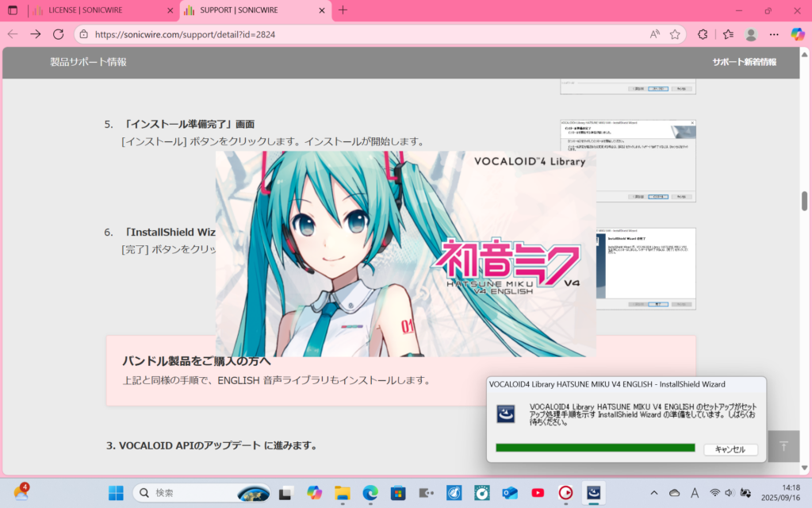This screenshot has height=508, width=812.
Task: Click the green install progress bar
Action: tap(595, 448)
